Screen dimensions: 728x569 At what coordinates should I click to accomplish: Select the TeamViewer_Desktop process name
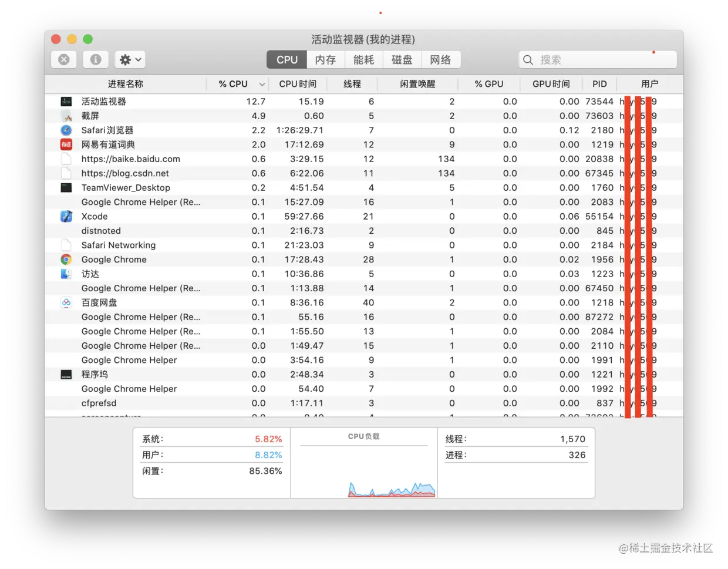pos(126,188)
